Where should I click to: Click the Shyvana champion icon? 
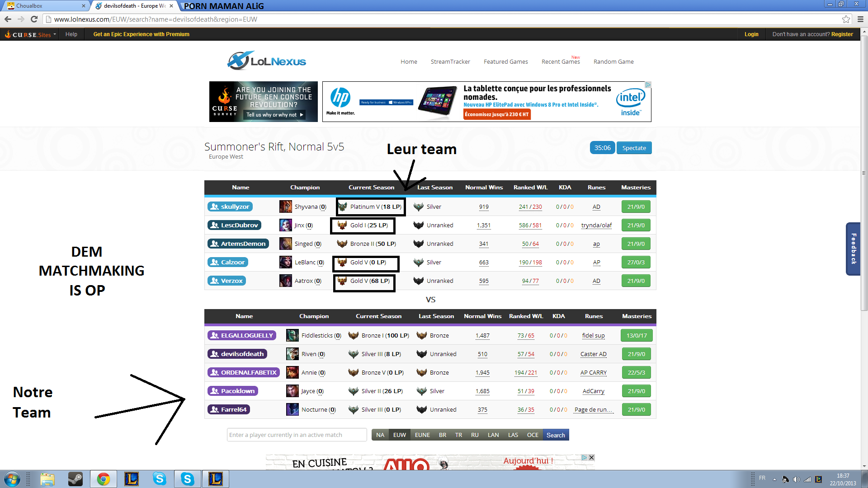(285, 206)
